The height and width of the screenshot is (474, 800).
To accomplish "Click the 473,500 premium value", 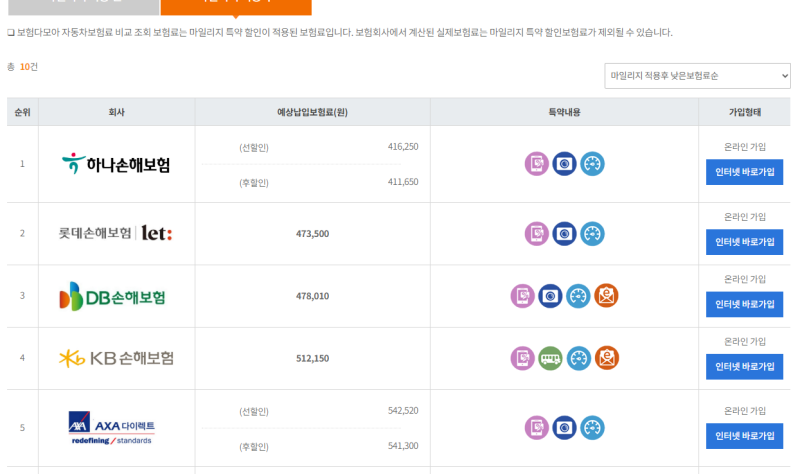I will [x=312, y=234].
